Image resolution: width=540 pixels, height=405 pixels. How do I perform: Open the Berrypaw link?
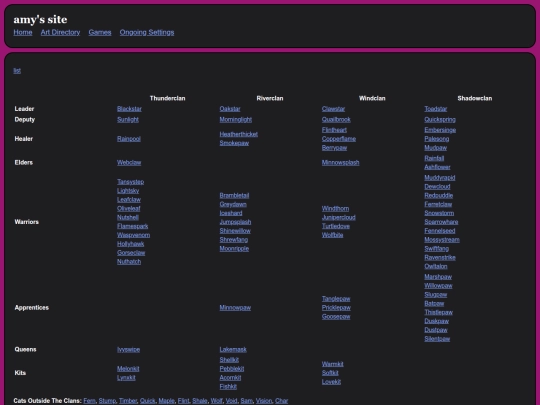tap(334, 148)
